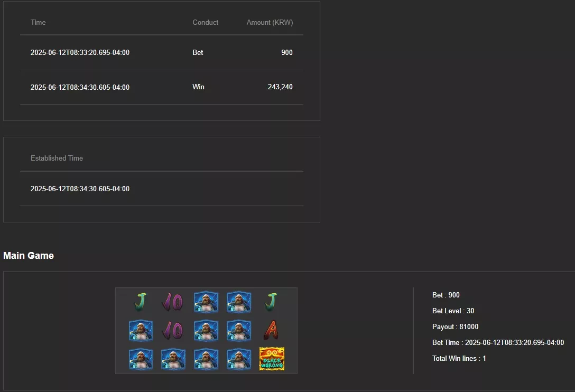Click the bearded warrior symbol in reel one bottom row
This screenshot has width=575, height=392.
pyautogui.click(x=141, y=359)
